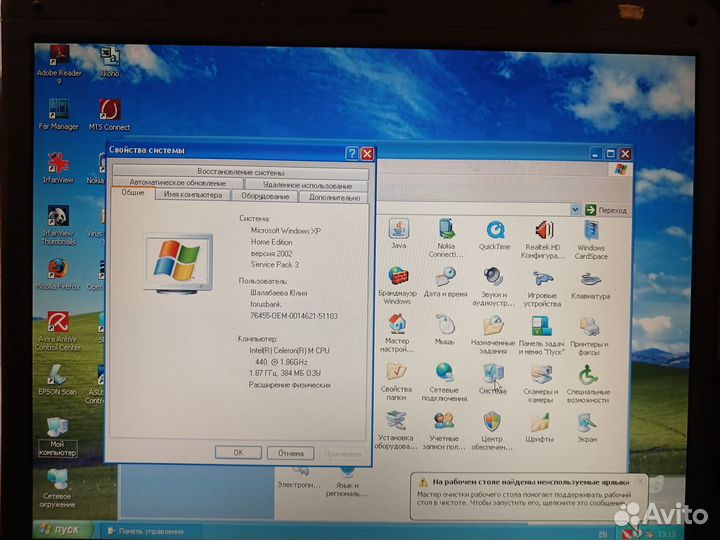Confirm System Properties with OK button
The image size is (720, 540).
[x=238, y=453]
